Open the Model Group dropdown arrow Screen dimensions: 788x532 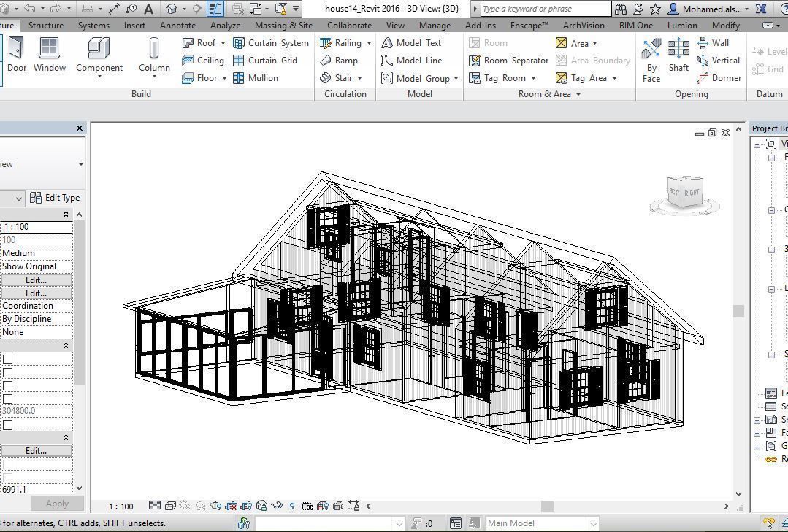coord(456,79)
